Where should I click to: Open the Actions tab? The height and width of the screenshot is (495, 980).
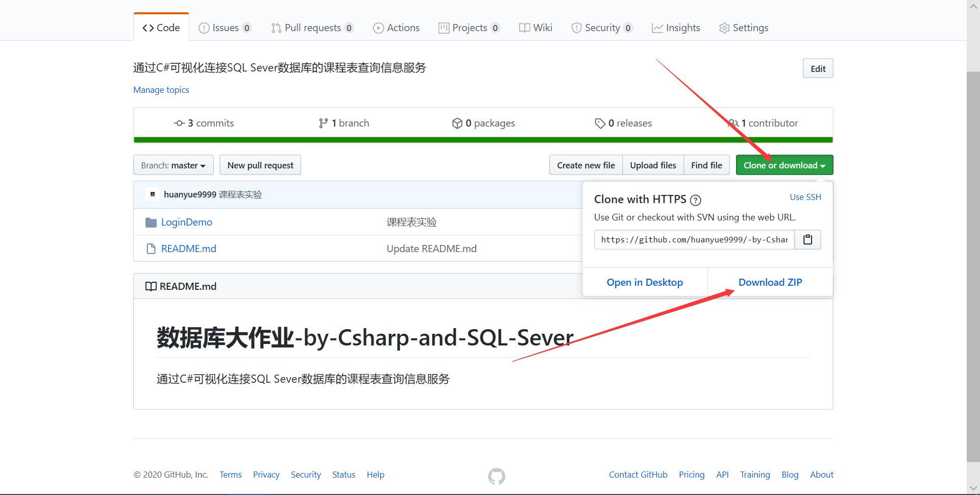(x=396, y=28)
